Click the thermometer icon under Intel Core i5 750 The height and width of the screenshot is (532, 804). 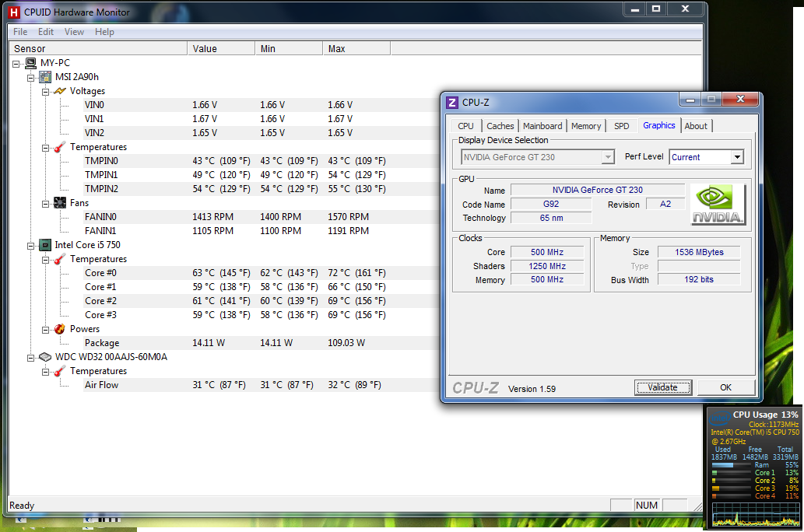[x=60, y=259]
